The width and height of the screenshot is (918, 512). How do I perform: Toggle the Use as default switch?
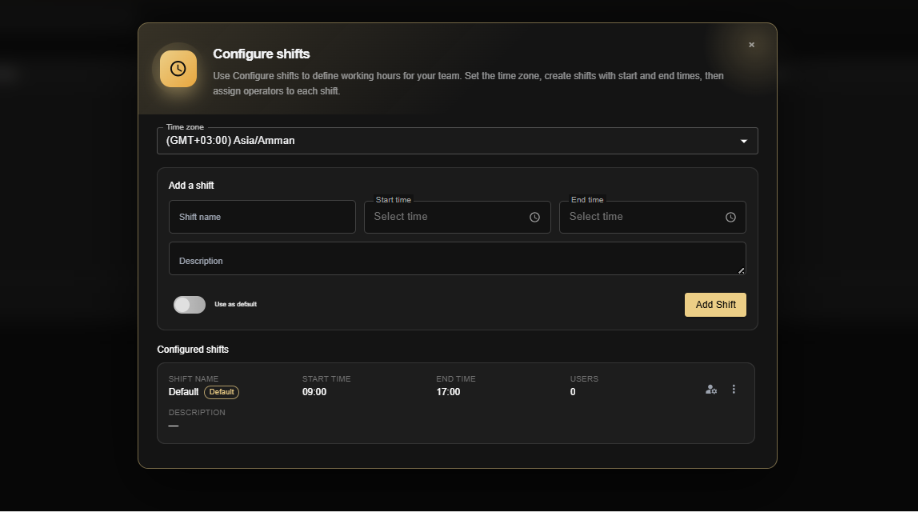point(189,304)
